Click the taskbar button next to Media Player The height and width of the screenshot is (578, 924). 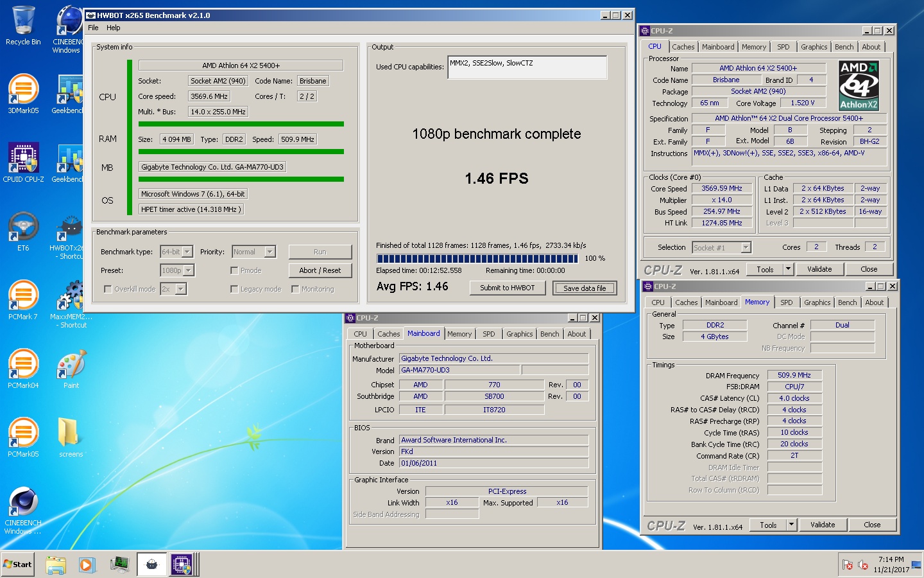119,565
